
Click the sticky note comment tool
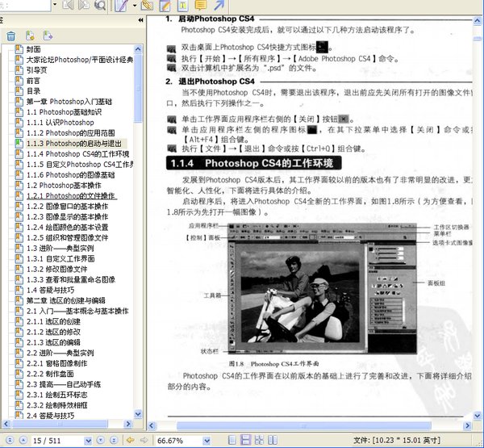tap(200, 6)
